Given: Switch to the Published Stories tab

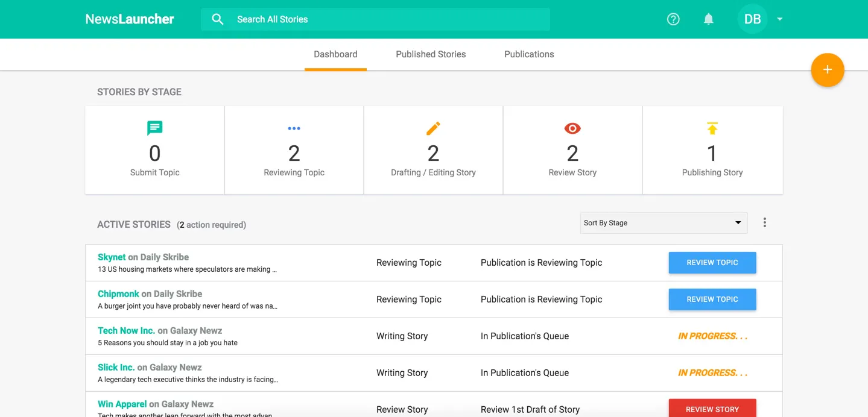Looking at the screenshot, I should click(x=431, y=54).
